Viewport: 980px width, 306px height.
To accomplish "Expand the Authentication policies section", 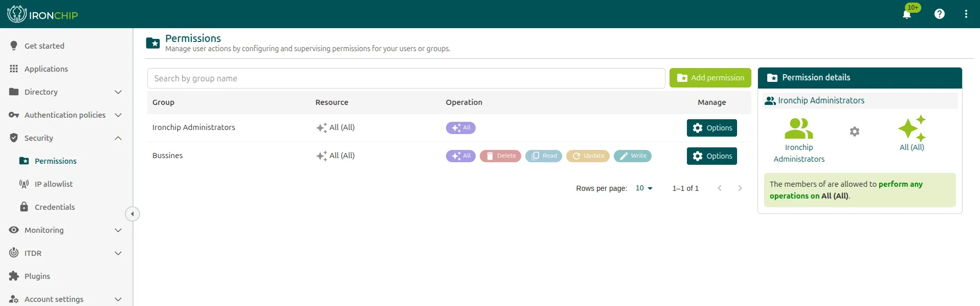I will pyautogui.click(x=118, y=115).
